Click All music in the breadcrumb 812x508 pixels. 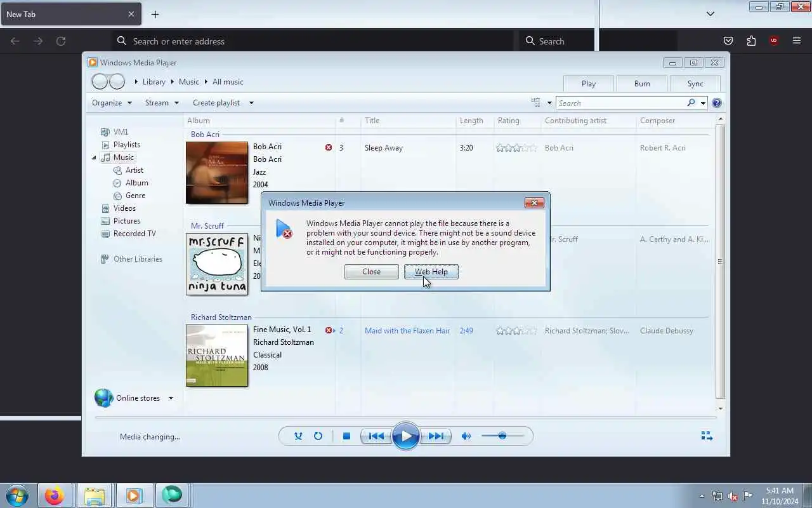tap(228, 82)
